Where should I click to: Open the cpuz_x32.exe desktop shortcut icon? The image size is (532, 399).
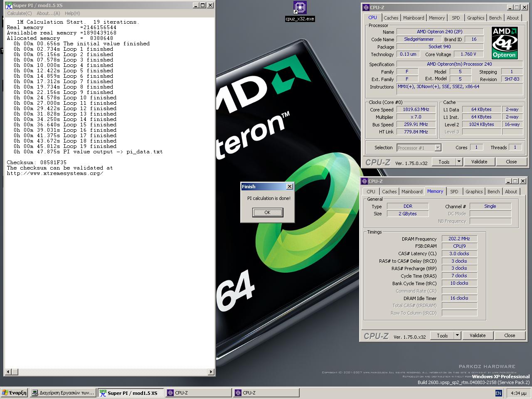point(300,7)
